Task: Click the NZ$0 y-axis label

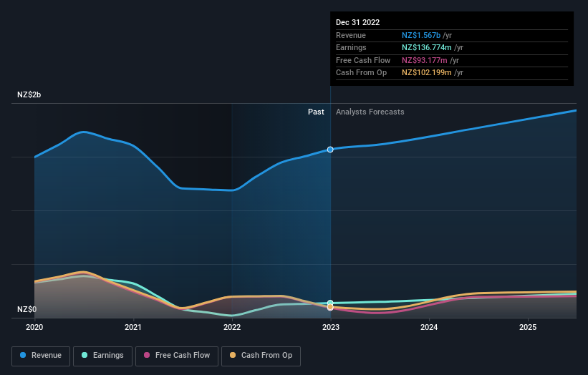Action: 27,309
